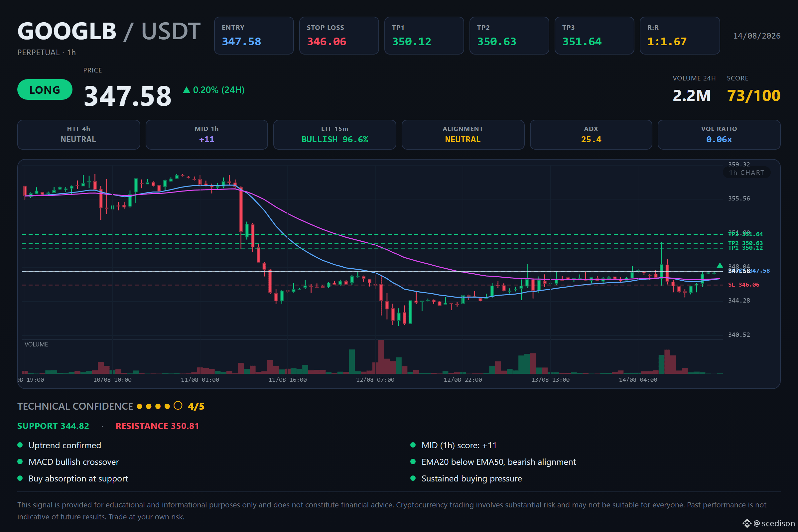The height and width of the screenshot is (532, 798).
Task: Select the STOP LOSS 346.06 card
Action: tap(339, 36)
